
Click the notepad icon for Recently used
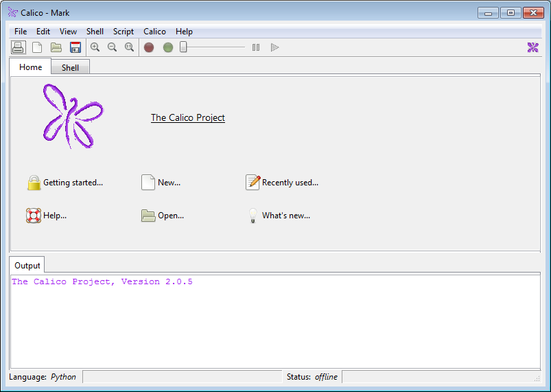tap(253, 182)
